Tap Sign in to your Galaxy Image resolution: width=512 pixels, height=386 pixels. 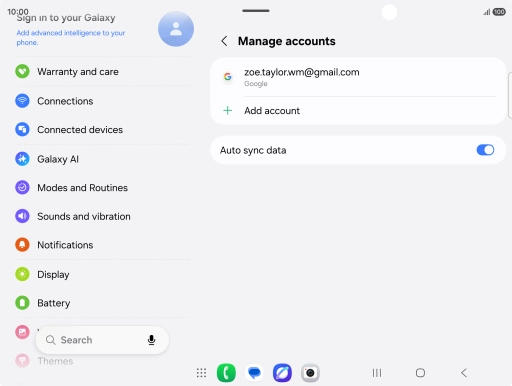click(66, 18)
